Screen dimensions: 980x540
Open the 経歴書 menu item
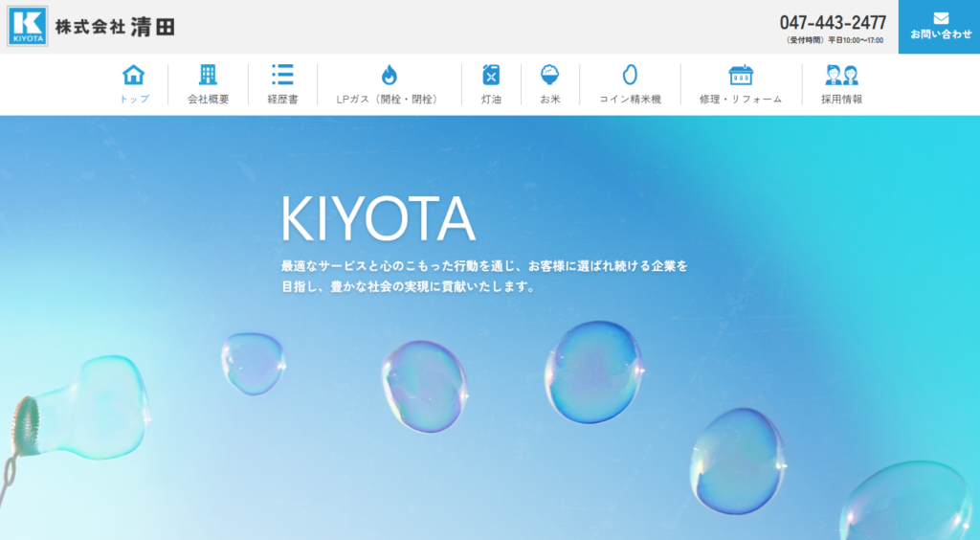click(x=282, y=99)
